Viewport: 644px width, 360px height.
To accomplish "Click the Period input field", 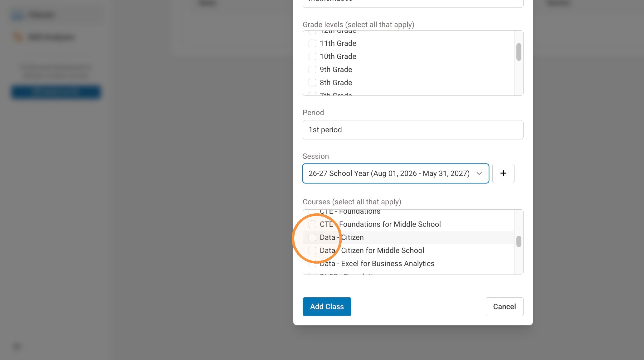I will click(413, 130).
